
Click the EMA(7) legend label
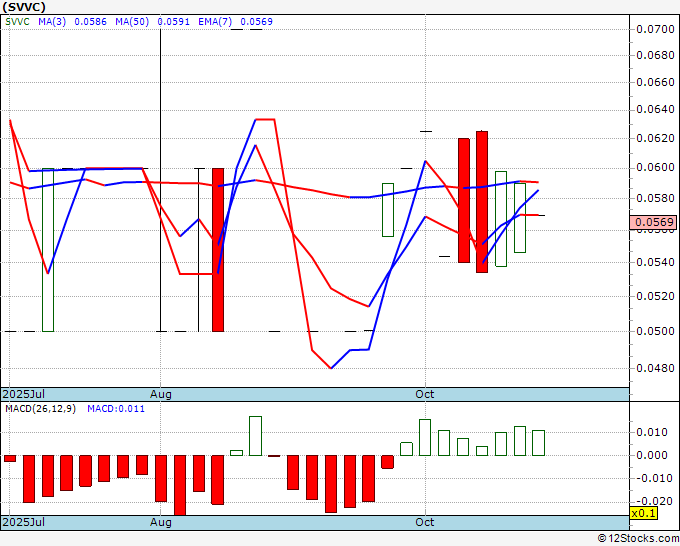coord(215,22)
